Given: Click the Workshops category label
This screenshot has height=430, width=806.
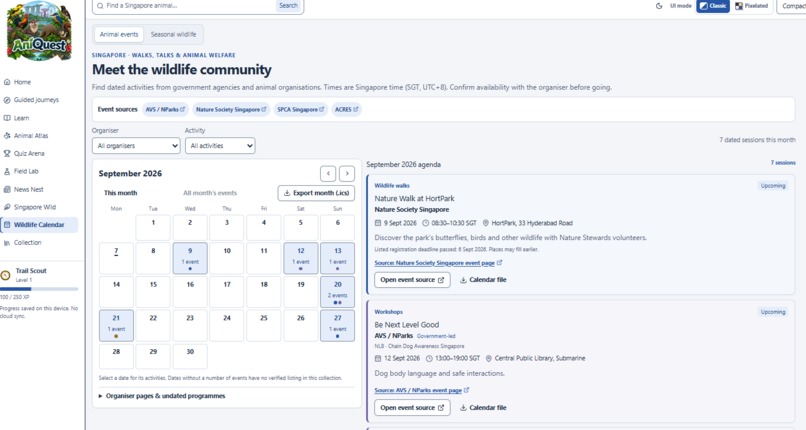Looking at the screenshot, I should tap(389, 312).
